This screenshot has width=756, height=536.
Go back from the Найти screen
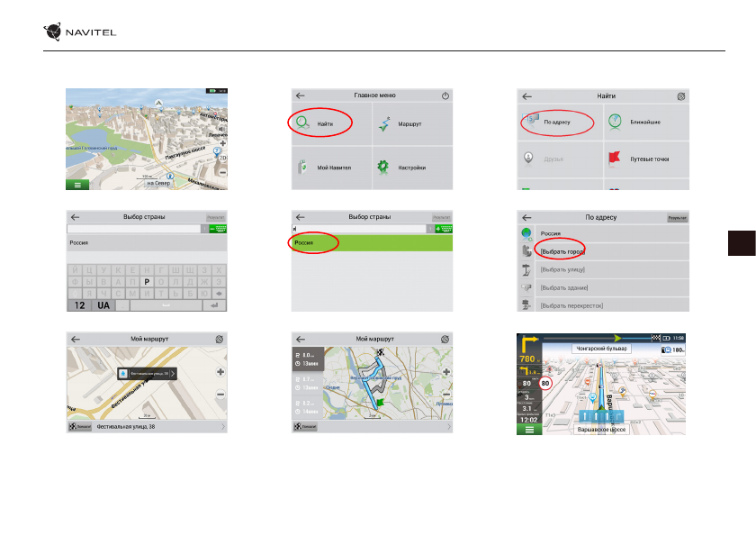click(527, 96)
